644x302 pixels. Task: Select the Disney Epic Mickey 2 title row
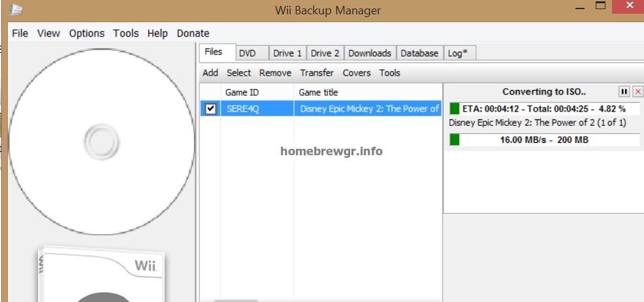(x=368, y=109)
